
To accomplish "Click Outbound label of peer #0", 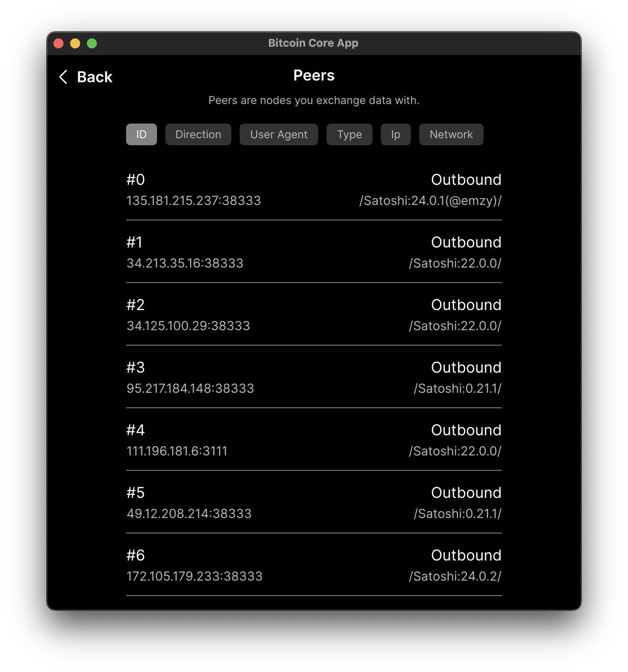I will tap(466, 180).
